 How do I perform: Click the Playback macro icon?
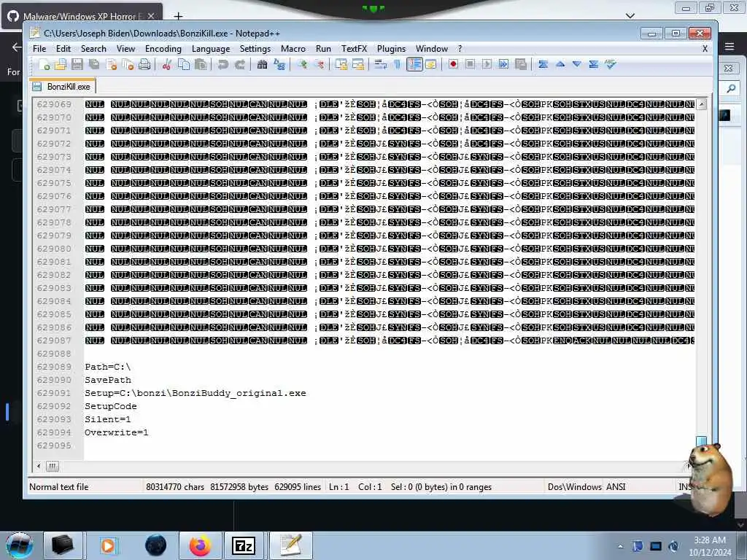pos(487,64)
